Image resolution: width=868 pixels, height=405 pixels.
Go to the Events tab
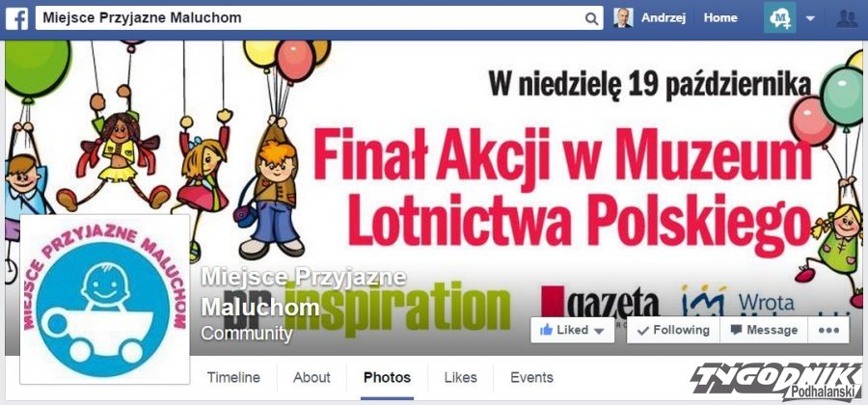point(531,378)
